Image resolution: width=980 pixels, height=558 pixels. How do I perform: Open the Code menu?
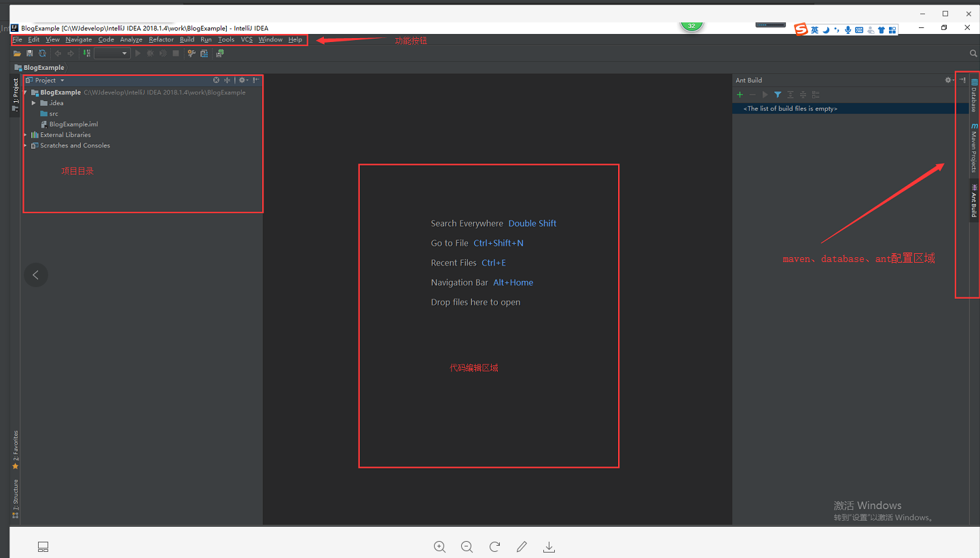click(106, 39)
